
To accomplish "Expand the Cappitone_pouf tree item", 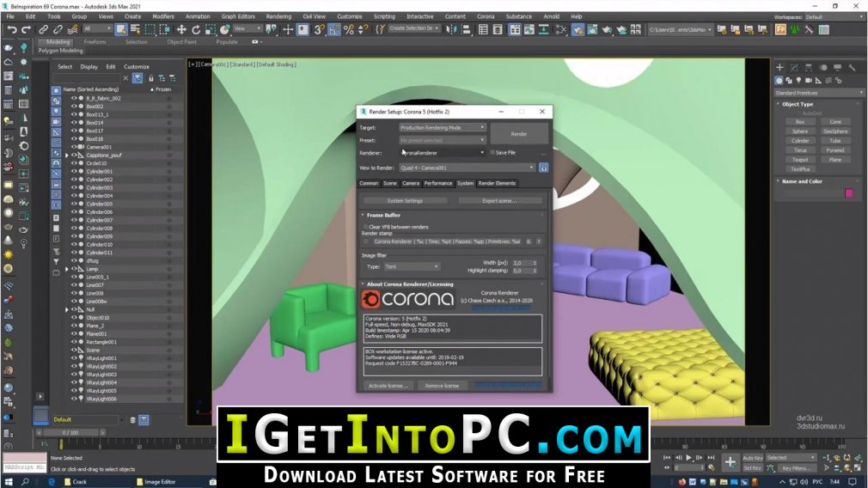I will [66, 156].
